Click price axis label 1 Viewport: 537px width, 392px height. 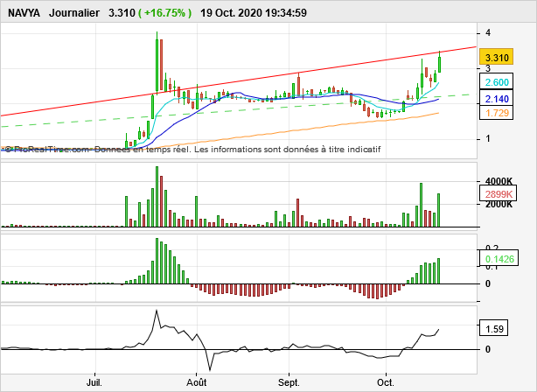488,138
